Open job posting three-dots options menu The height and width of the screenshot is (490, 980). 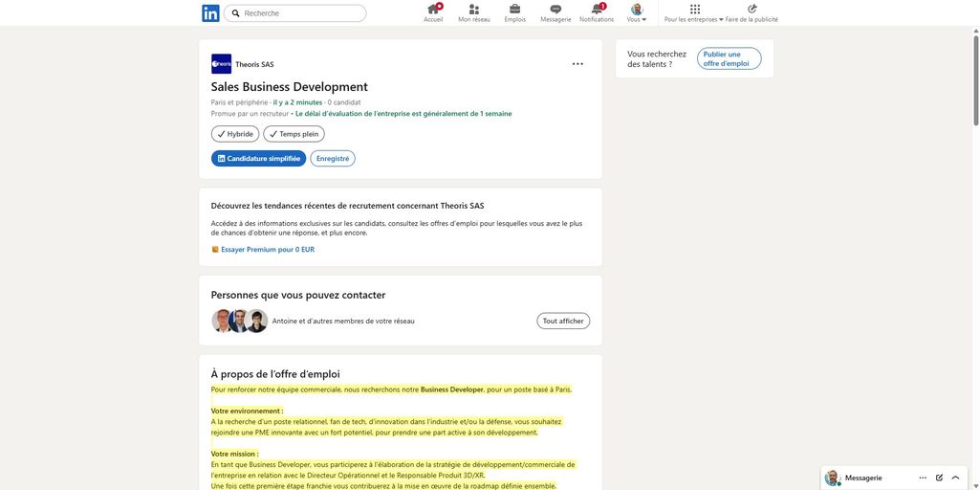[x=577, y=64]
